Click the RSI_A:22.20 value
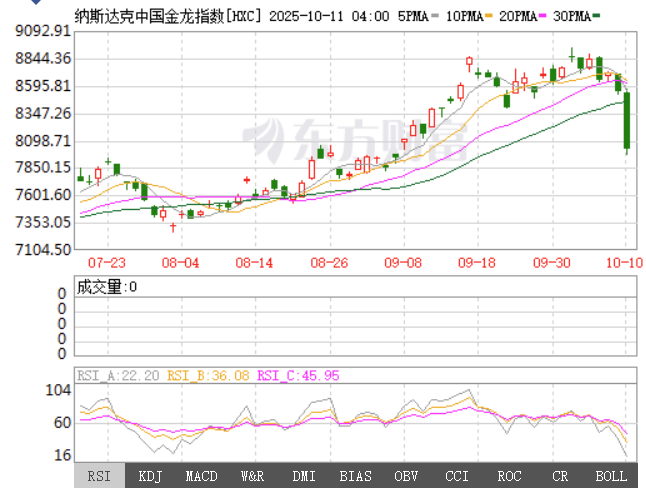 (x=118, y=375)
